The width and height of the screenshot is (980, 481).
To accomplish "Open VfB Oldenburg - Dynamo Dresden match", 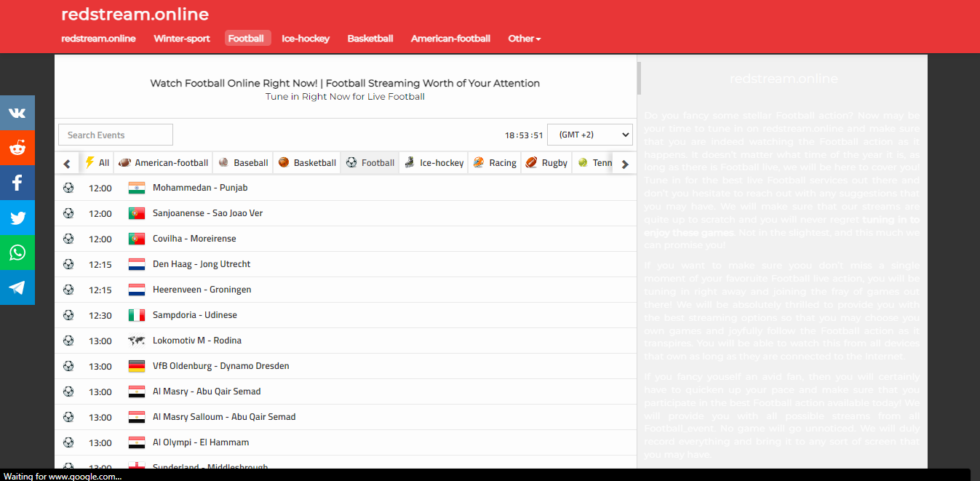I will [221, 366].
